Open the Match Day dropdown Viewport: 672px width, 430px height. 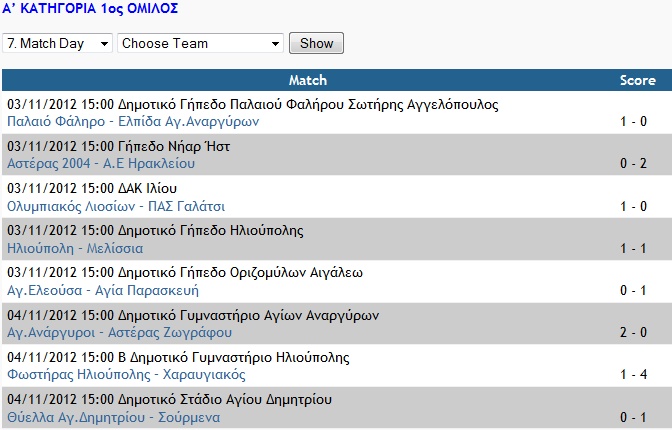click(x=57, y=43)
